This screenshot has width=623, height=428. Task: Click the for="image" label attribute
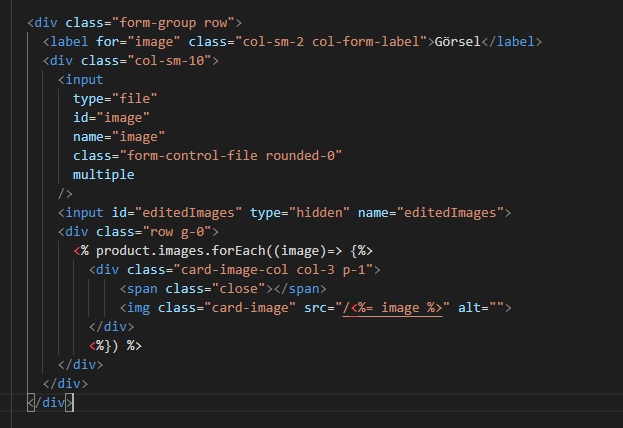[x=138, y=42]
